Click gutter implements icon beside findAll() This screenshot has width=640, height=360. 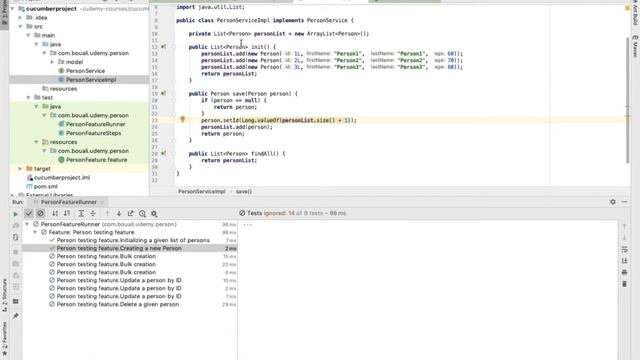click(163, 153)
